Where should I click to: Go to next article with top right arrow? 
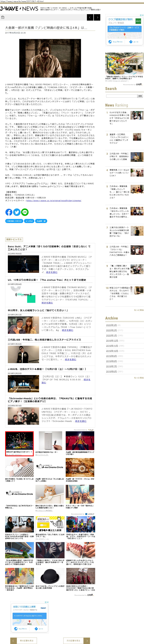[97, 17]
